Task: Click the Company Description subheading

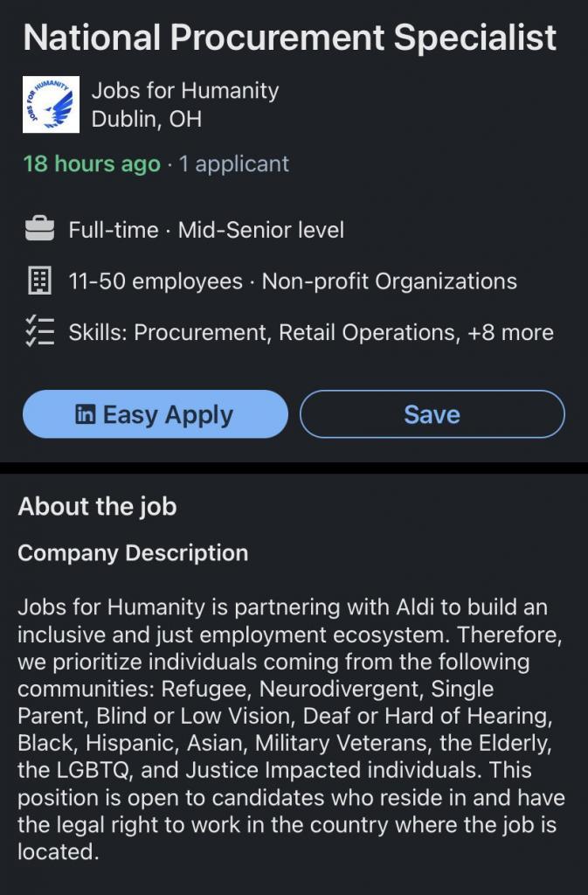Action: click(x=133, y=553)
